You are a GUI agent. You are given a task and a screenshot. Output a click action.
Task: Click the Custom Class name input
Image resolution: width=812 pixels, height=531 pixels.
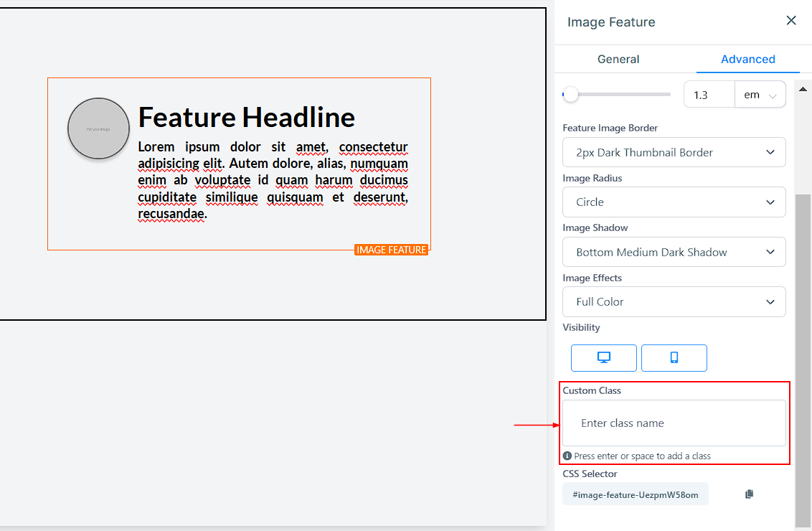[674, 423]
